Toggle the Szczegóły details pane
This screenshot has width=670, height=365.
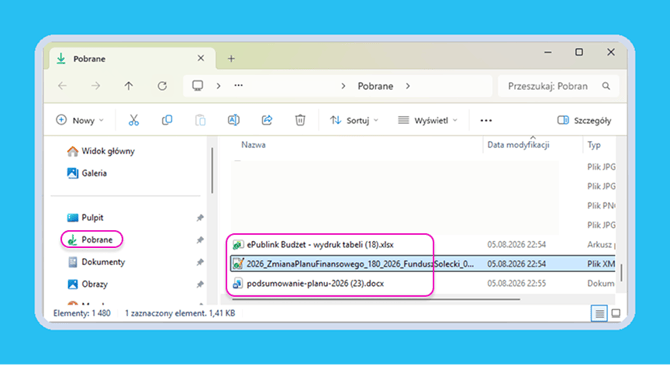584,121
